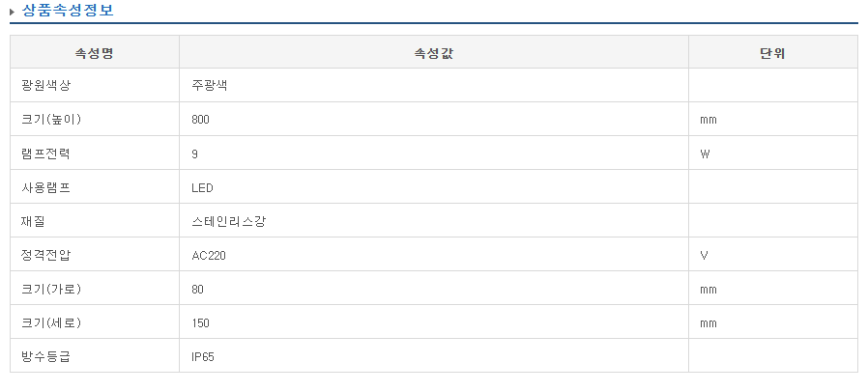868x391 pixels.
Task: Select the 속성값 column header
Action: [433, 52]
